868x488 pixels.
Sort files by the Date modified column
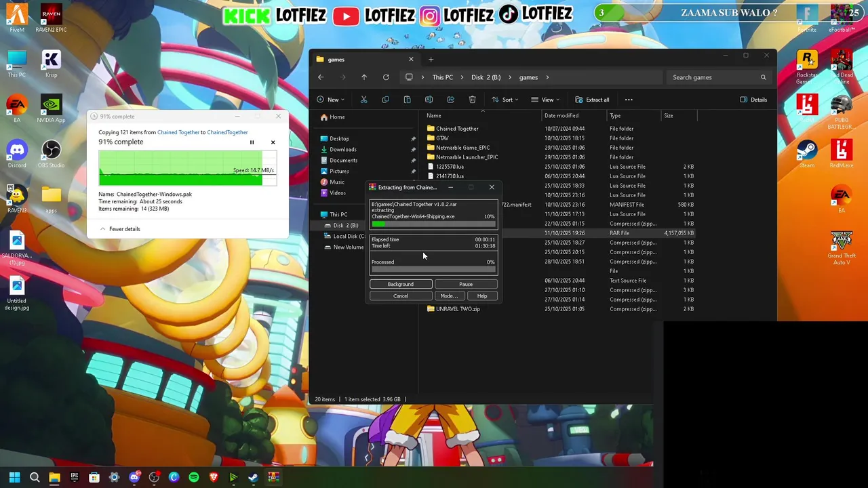click(575, 116)
